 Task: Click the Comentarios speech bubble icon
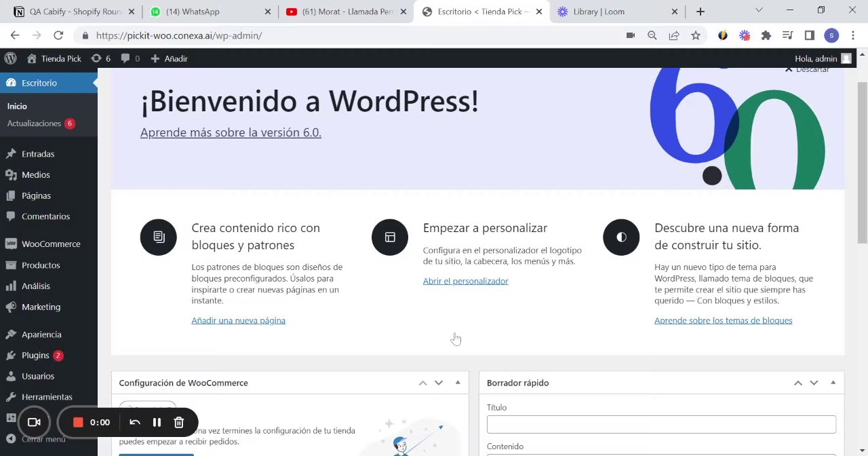pos(10,216)
